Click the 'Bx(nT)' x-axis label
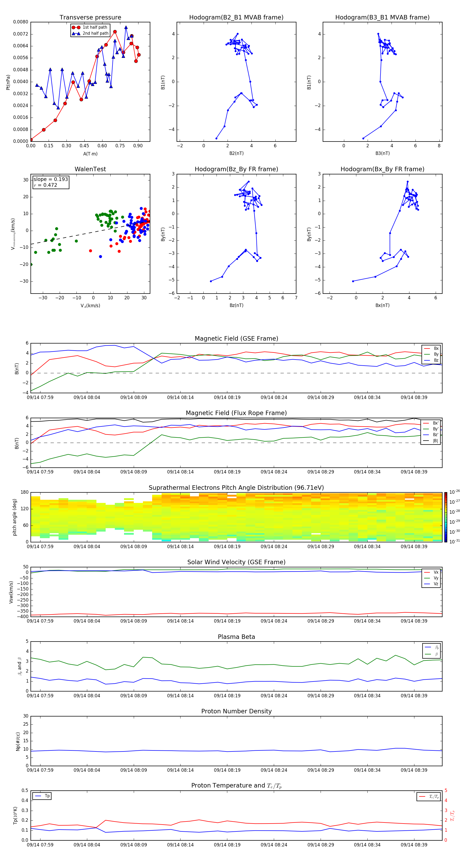The height and width of the screenshot is (868, 473). [x=382, y=305]
